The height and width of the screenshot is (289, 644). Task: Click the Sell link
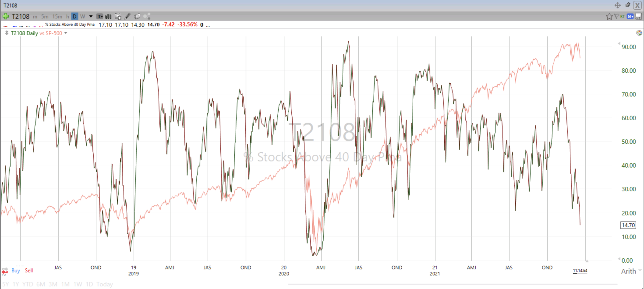29,271
